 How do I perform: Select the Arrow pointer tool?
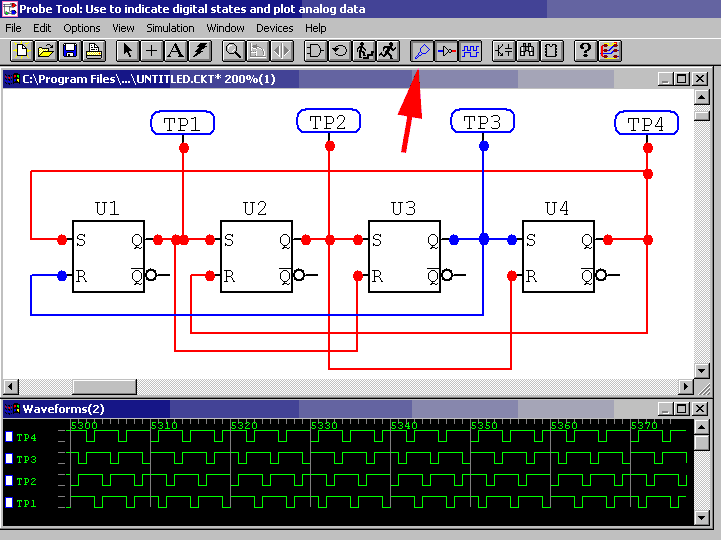tap(127, 51)
